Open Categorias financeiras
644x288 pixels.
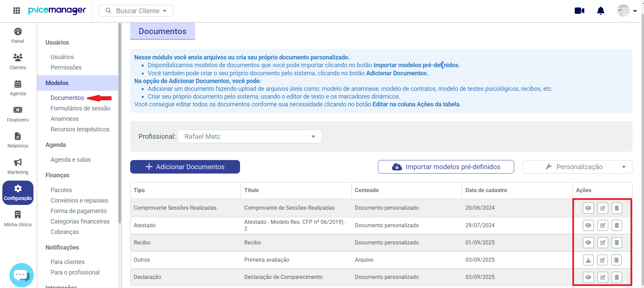(x=80, y=221)
